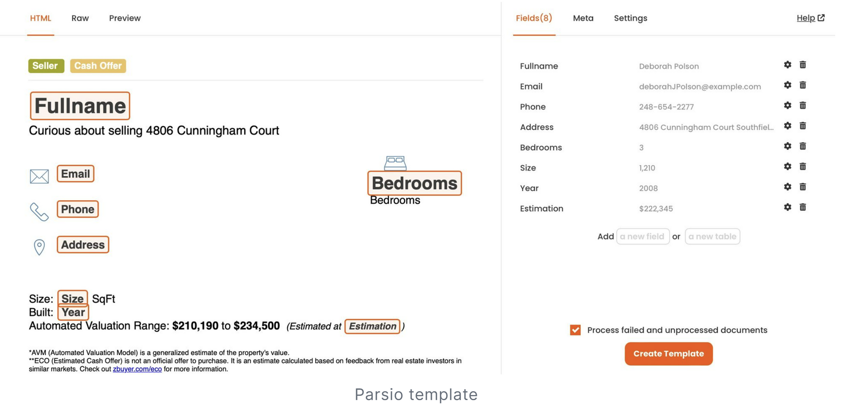Open the Help external link
This screenshot has width=868, height=411.
[810, 18]
